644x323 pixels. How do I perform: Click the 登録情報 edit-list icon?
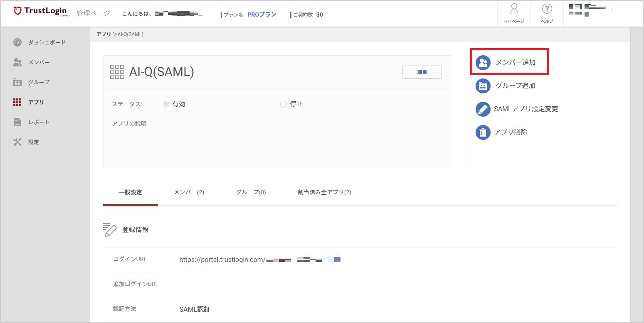110,230
